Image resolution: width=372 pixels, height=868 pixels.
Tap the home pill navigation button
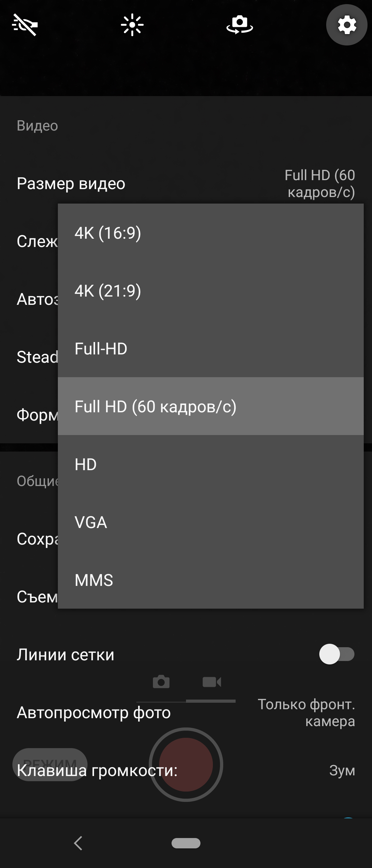[186, 843]
